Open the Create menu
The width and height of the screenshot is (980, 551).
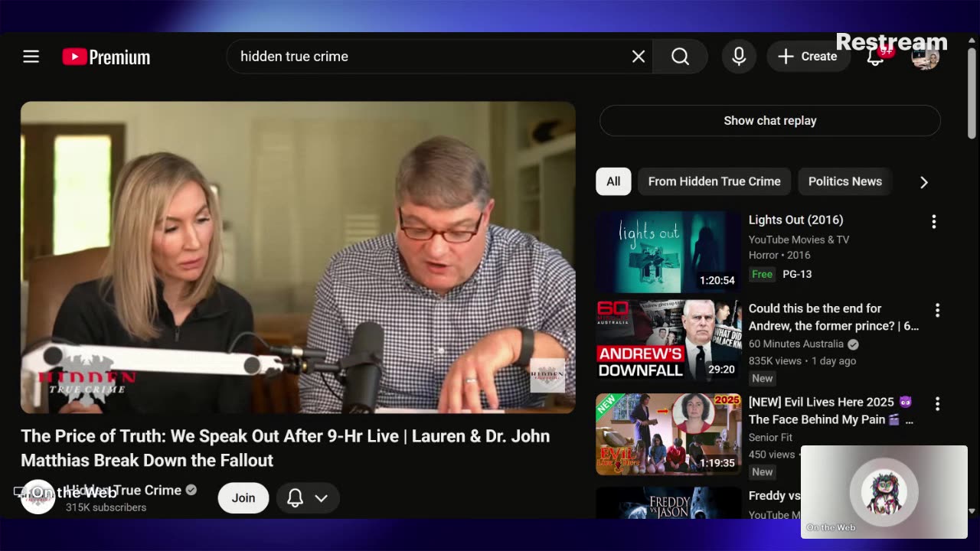point(808,57)
